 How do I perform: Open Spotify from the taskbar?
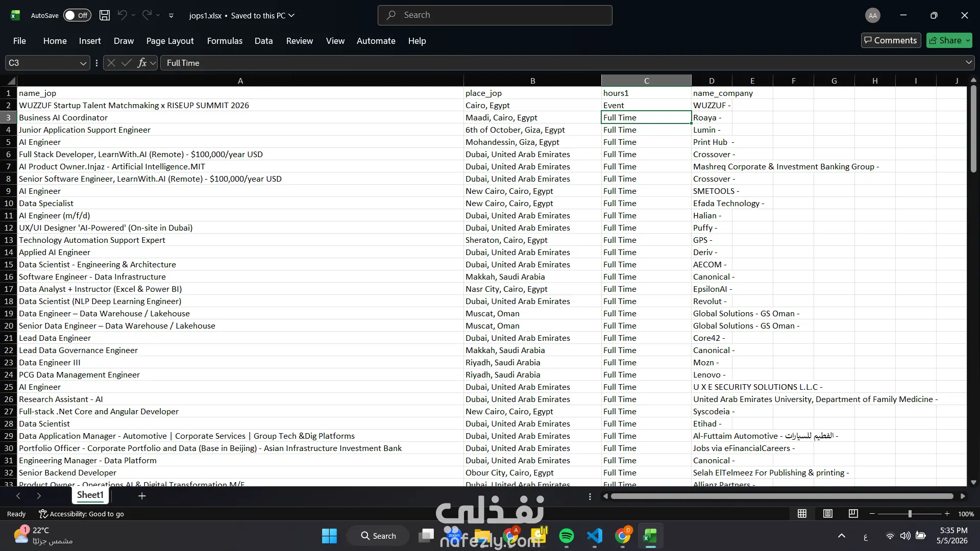coord(567,536)
